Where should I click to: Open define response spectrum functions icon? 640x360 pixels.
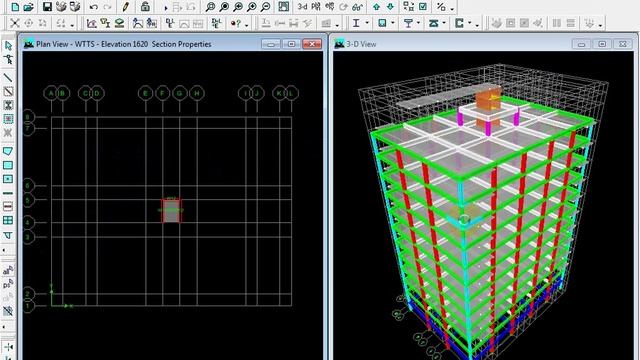pyautogui.click(x=138, y=23)
